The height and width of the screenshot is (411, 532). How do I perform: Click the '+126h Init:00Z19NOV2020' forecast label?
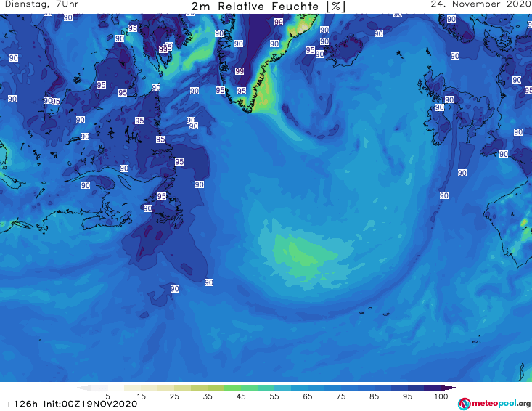(72, 404)
